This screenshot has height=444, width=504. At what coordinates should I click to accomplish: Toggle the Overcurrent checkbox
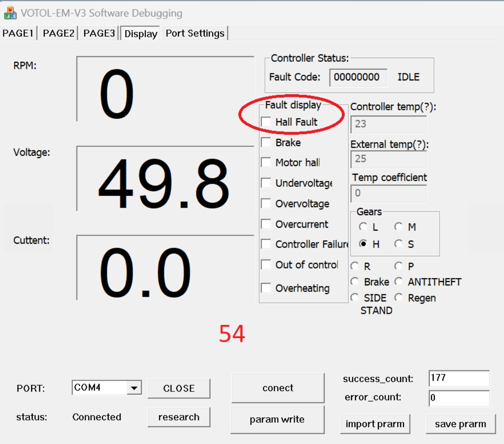click(x=266, y=224)
